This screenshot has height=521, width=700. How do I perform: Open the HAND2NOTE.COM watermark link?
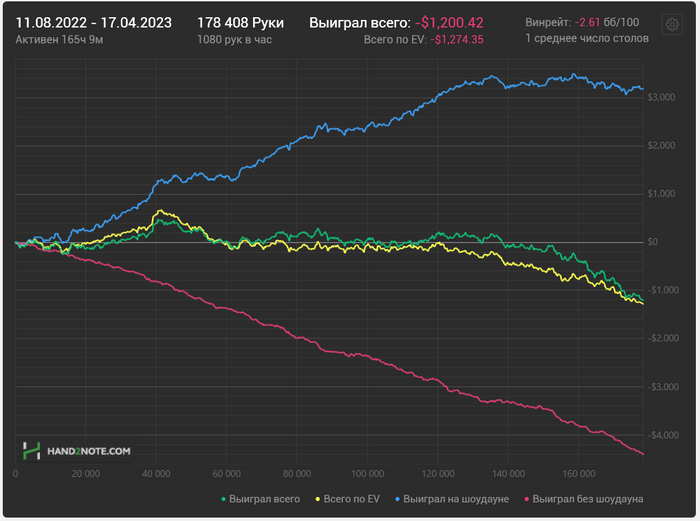coord(89,451)
